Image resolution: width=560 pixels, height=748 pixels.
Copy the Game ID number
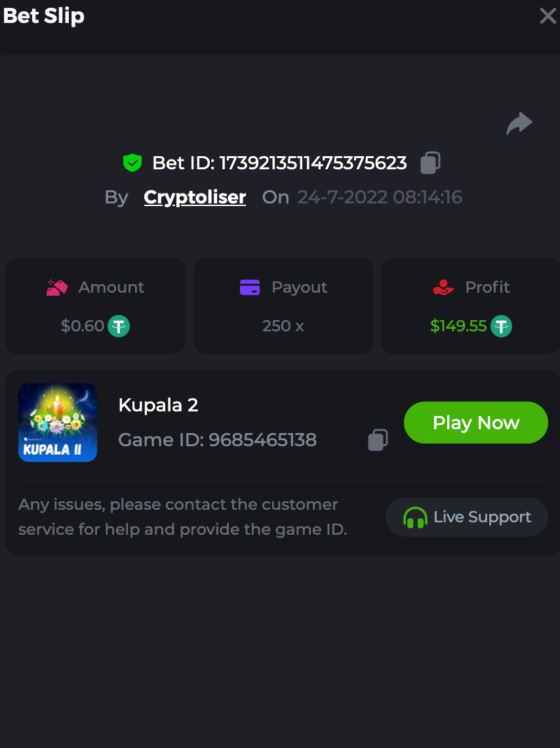click(378, 440)
